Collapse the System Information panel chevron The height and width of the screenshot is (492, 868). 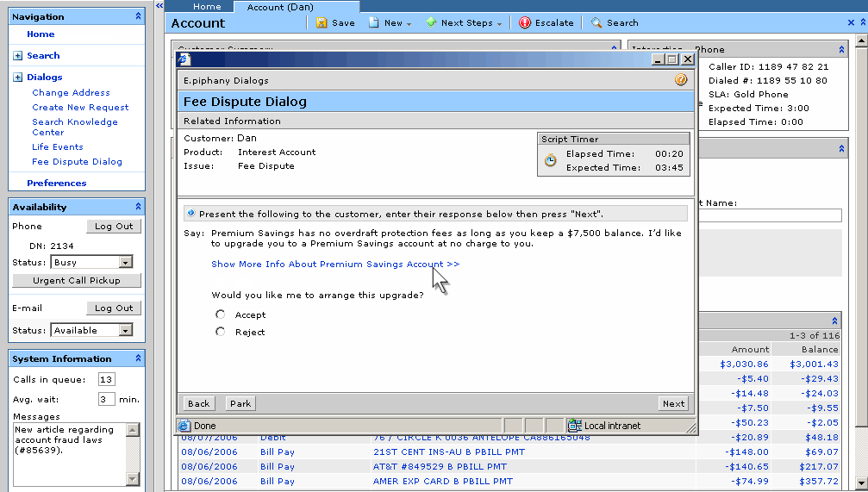138,358
